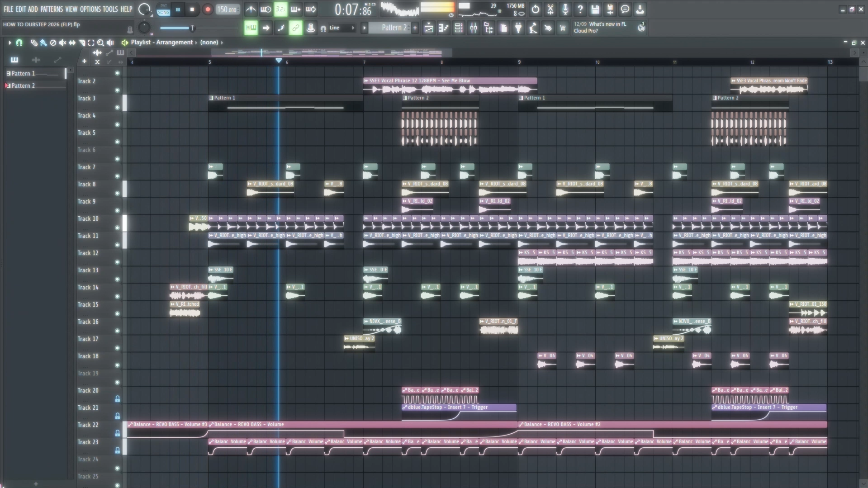Viewport: 868px width, 488px height.
Task: Select the Slip tool
Action: coord(72,43)
